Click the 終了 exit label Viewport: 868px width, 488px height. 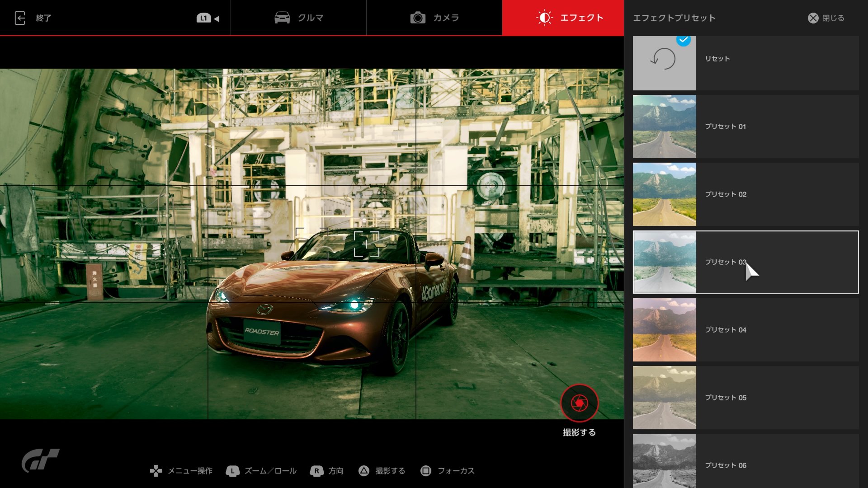click(x=43, y=18)
